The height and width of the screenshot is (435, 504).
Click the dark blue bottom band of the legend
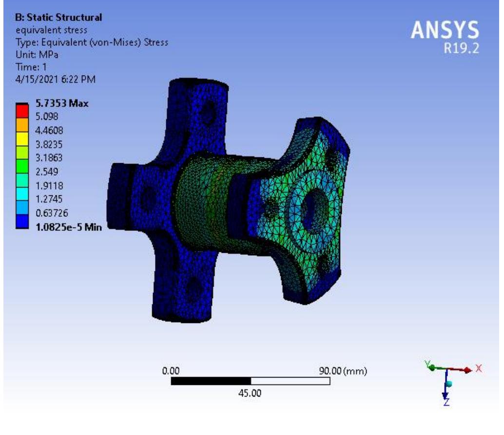pyautogui.click(x=22, y=223)
